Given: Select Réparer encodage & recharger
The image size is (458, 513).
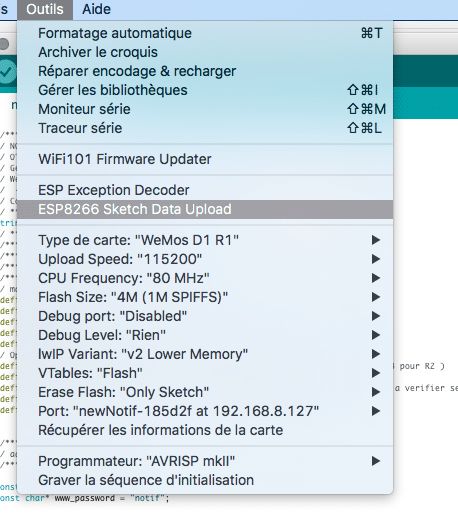Looking at the screenshot, I should (x=205, y=71).
